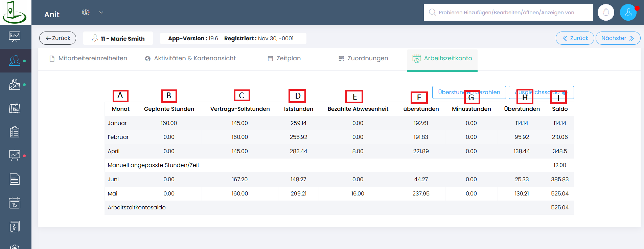Click the document page icon in sidebar

[x=15, y=179]
